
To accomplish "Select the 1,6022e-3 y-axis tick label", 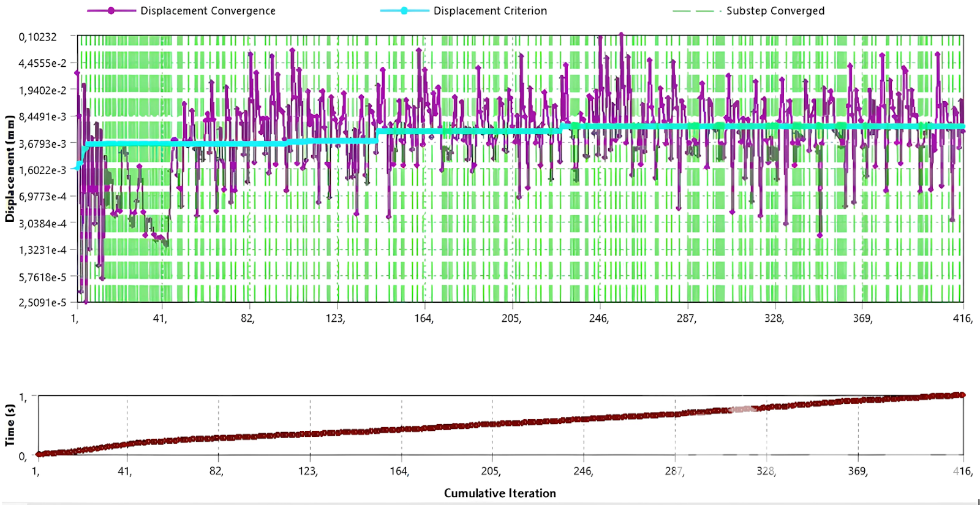I will (42, 170).
